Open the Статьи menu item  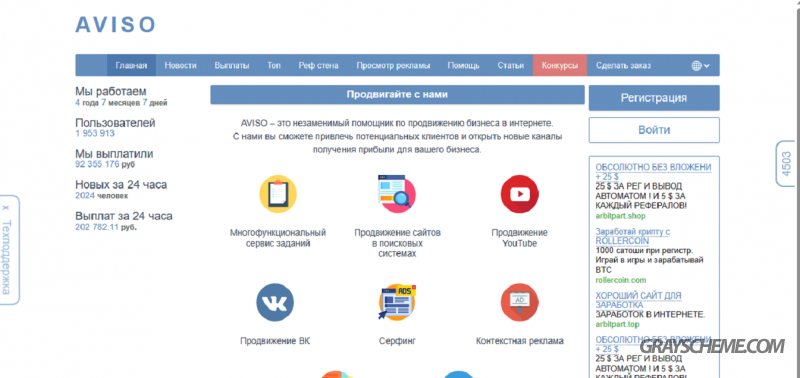pos(511,65)
